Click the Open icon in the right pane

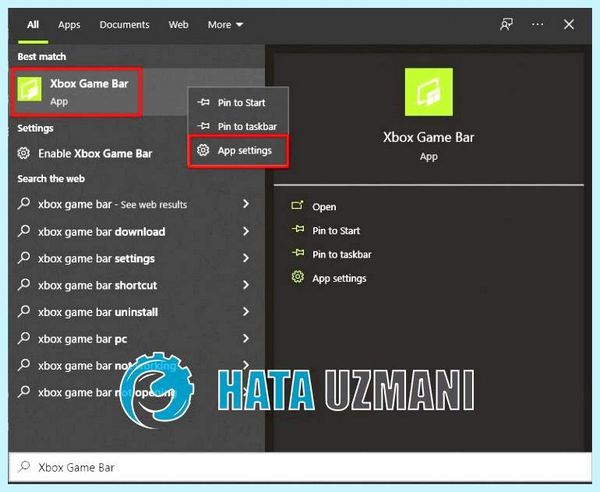297,206
